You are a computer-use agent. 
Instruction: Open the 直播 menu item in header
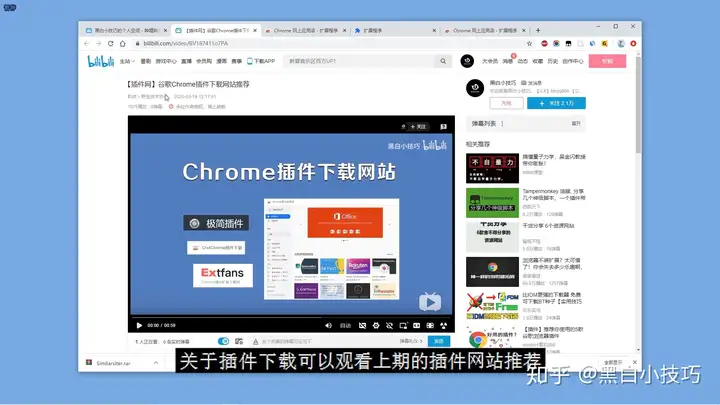[x=186, y=61]
